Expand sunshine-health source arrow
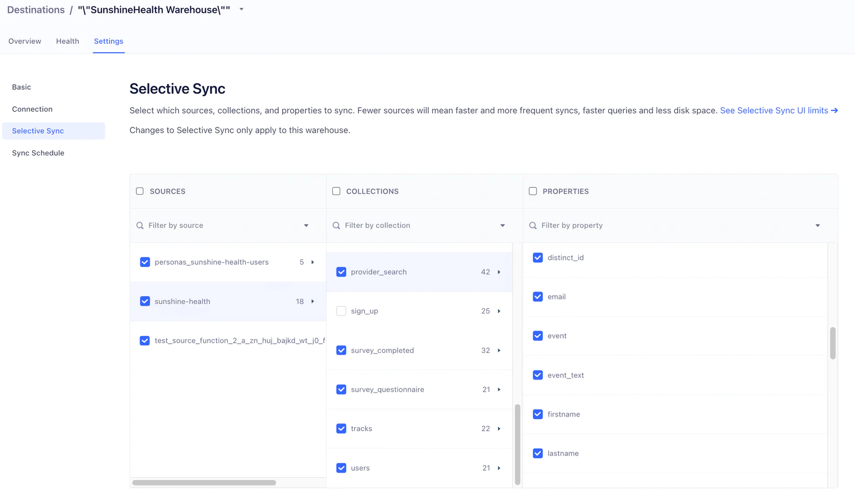Image resolution: width=855 pixels, height=504 pixels. (x=313, y=302)
